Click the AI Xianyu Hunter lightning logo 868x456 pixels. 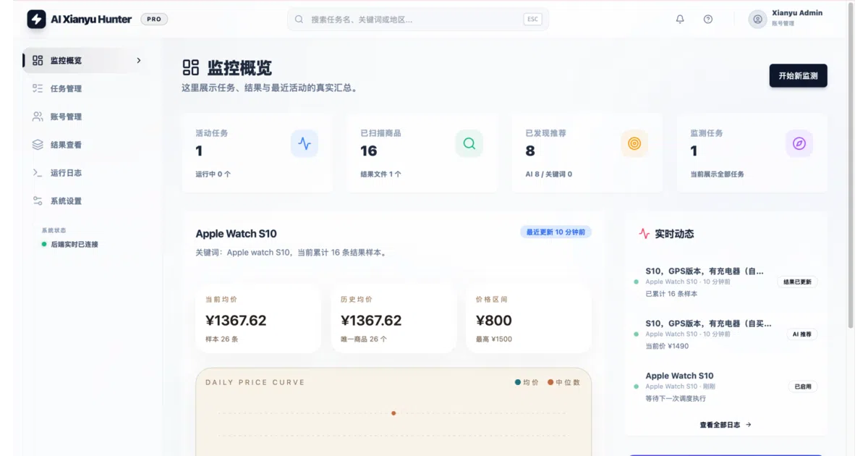[x=36, y=19]
